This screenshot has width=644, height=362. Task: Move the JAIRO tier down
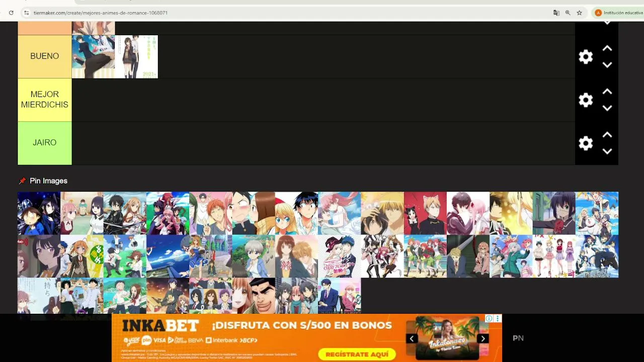(x=607, y=151)
